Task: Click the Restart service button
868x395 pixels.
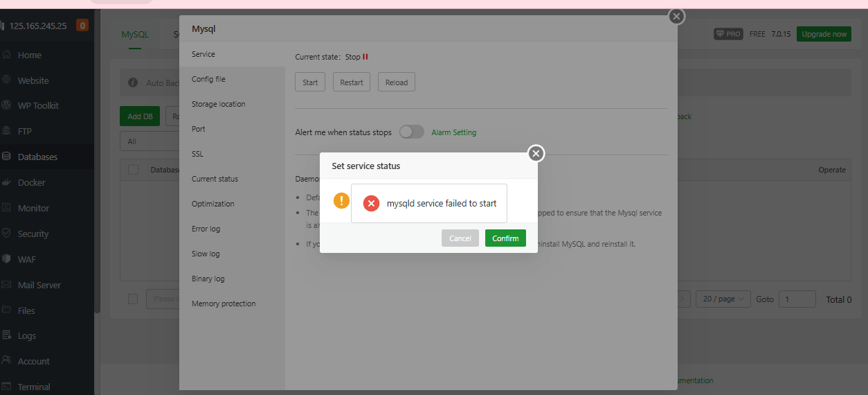Action: (x=352, y=82)
